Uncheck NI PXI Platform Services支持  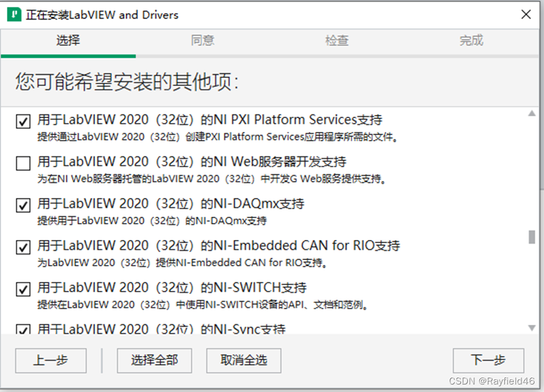[x=23, y=121]
